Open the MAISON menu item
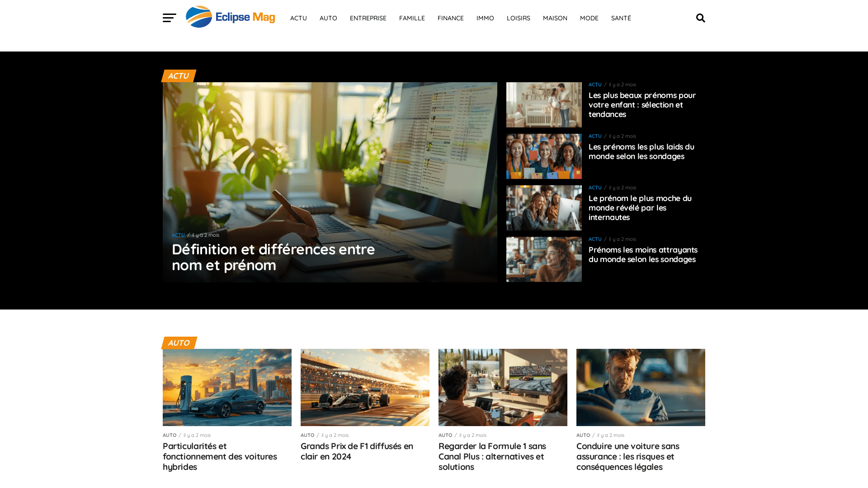The width and height of the screenshot is (868, 488). 555,18
